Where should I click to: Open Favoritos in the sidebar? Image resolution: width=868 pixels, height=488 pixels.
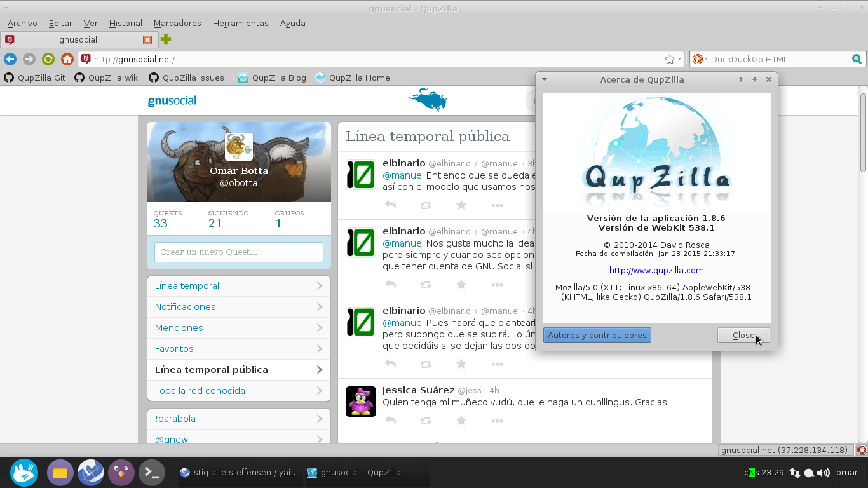pyautogui.click(x=239, y=349)
